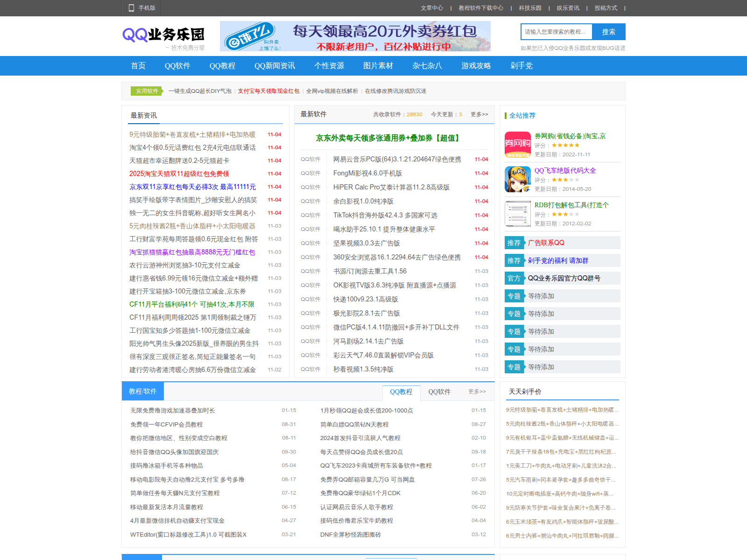Click the 官方 badge for QQ群号
The height and width of the screenshot is (560, 747).
(x=514, y=278)
